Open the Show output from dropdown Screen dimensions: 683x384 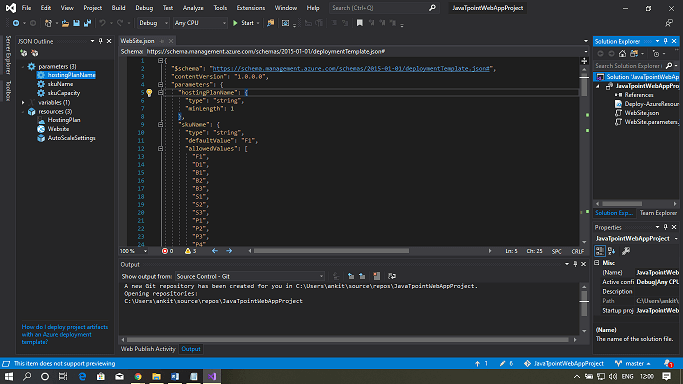250,276
